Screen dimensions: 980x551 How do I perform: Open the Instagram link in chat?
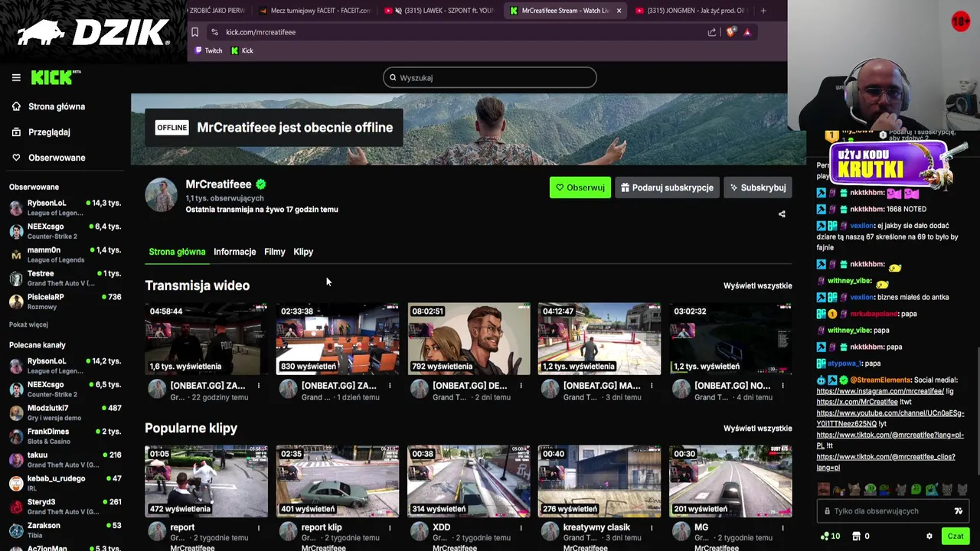[880, 391]
